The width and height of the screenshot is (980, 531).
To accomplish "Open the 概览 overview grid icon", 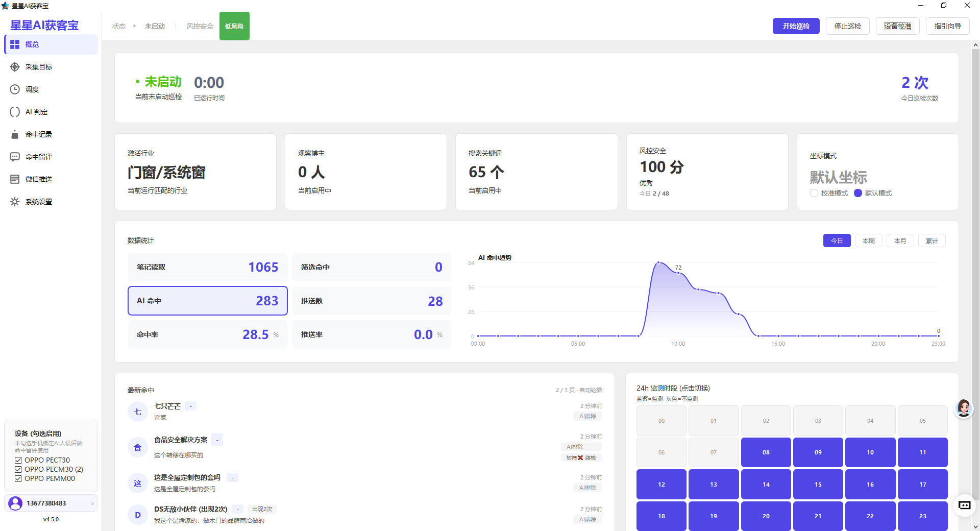I will tap(15, 44).
